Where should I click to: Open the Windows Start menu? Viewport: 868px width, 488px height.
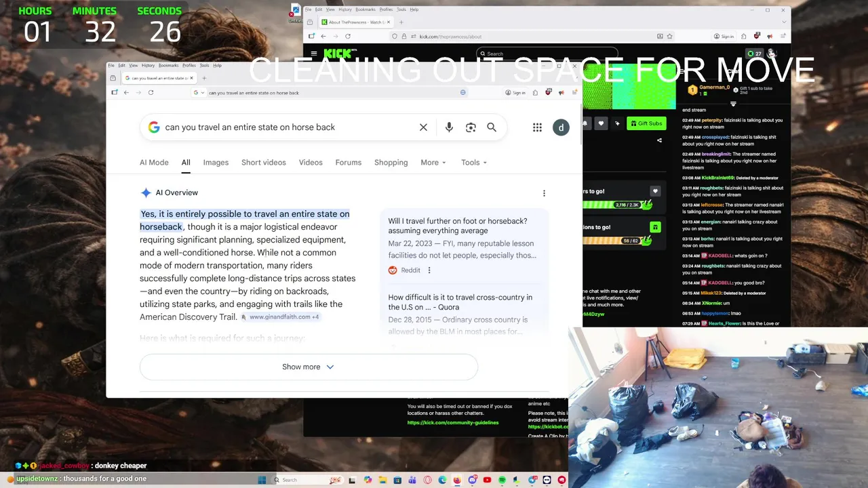pyautogui.click(x=262, y=480)
